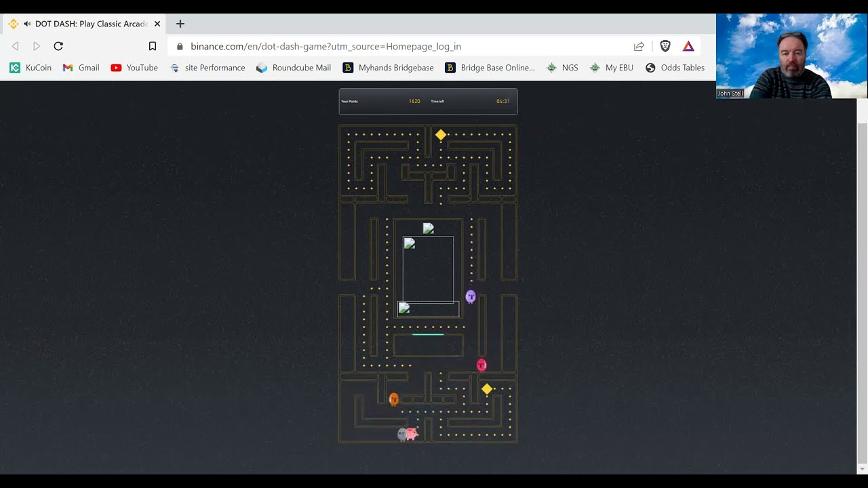The image size is (868, 488).
Task: Click the John Stell webcam thumbnail
Action: pos(791,56)
